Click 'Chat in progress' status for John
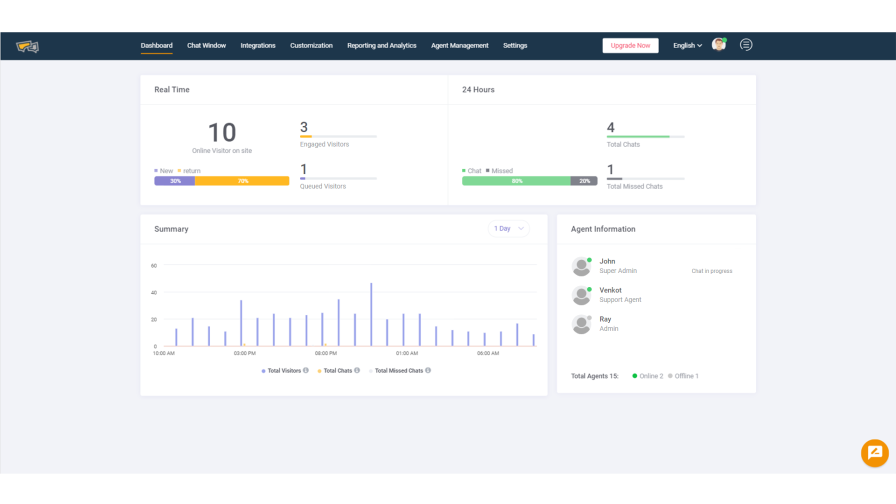Viewport: 896px width, 504px height. [x=711, y=271]
